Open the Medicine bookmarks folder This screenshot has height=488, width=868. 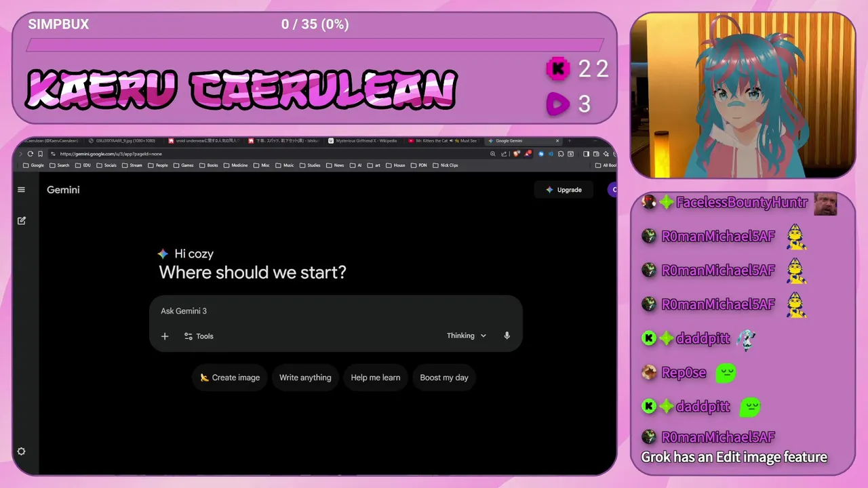tap(235, 165)
